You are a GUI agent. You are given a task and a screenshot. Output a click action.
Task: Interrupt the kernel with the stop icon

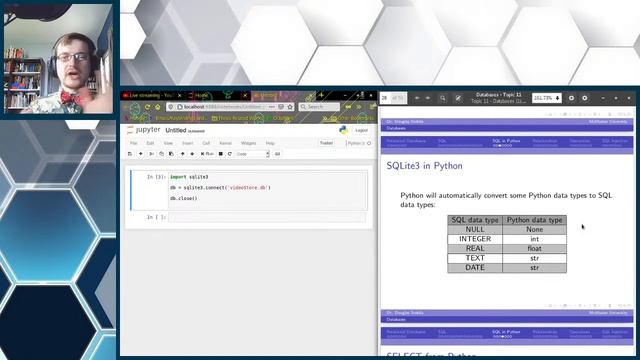coord(220,154)
